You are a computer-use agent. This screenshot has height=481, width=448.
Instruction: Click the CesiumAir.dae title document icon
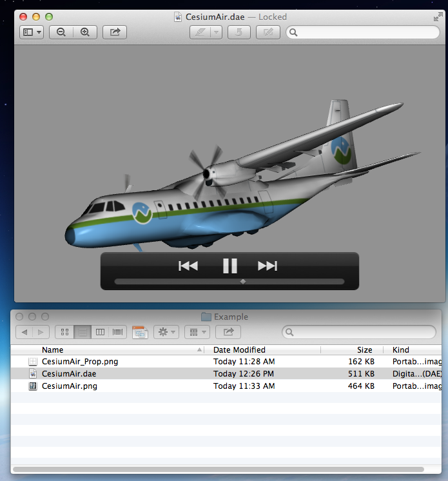(178, 17)
